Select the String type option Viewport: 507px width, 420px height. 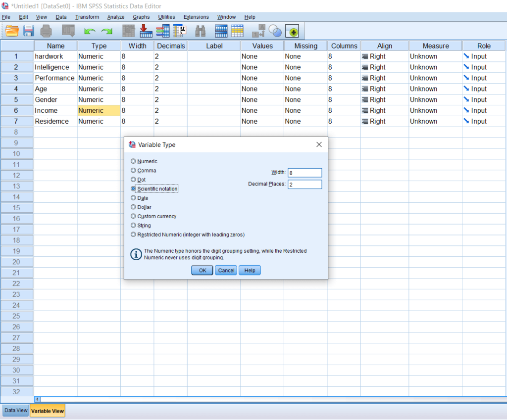point(133,225)
